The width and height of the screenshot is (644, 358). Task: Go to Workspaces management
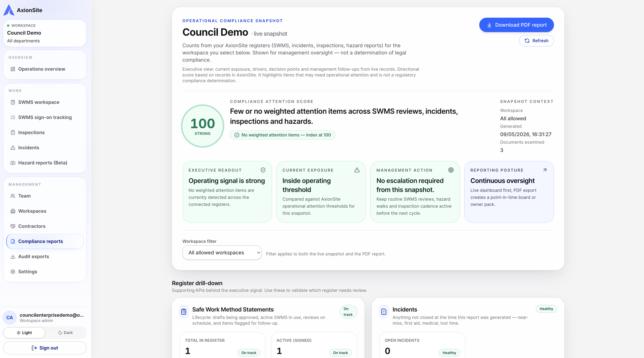tap(45, 211)
